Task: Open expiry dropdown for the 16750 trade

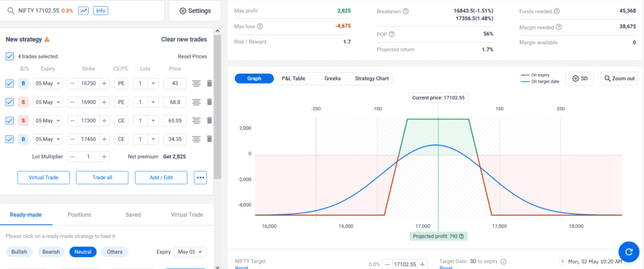Action: point(48,84)
